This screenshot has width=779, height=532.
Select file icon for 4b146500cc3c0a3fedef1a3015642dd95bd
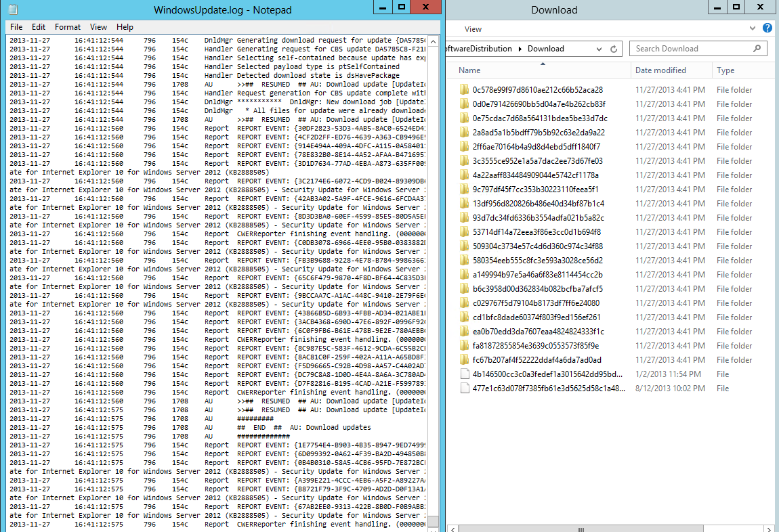[464, 374]
